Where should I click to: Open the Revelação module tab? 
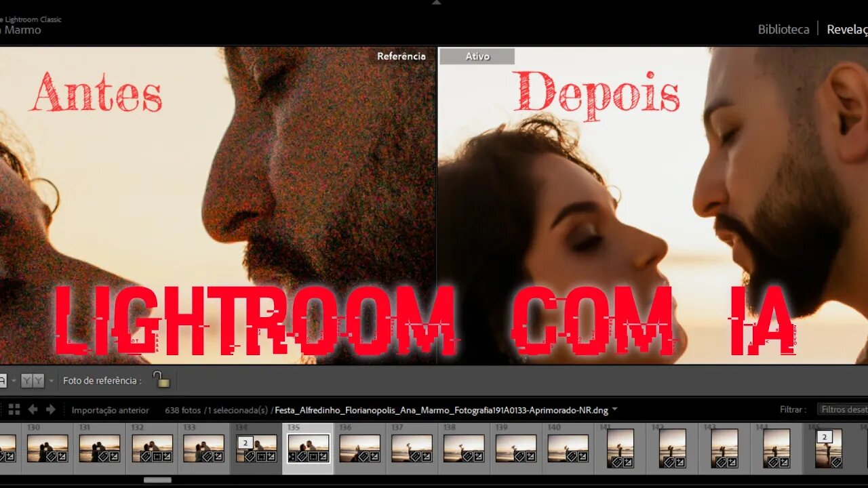pos(847,29)
